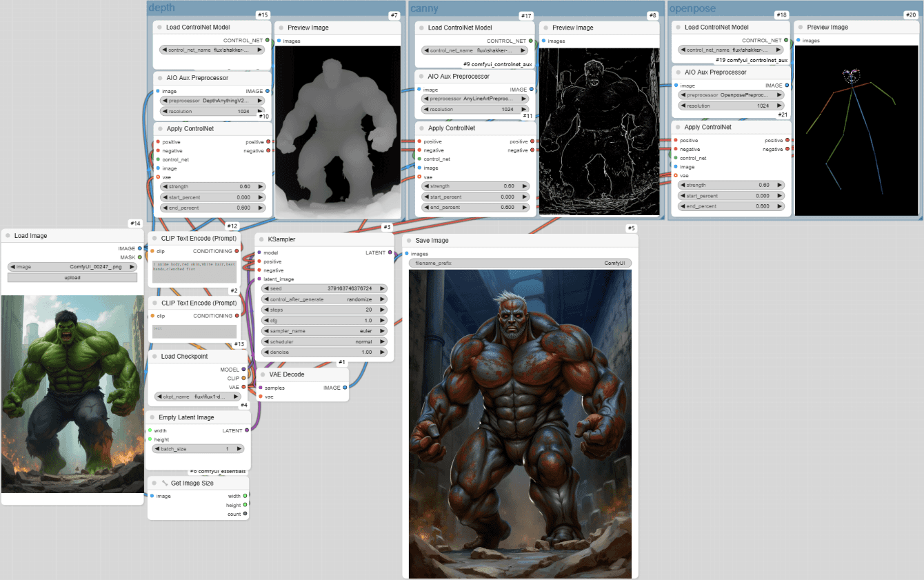Image resolution: width=924 pixels, height=580 pixels.
Task: Click the IMAGE output port on Load Image
Action: 139,248
